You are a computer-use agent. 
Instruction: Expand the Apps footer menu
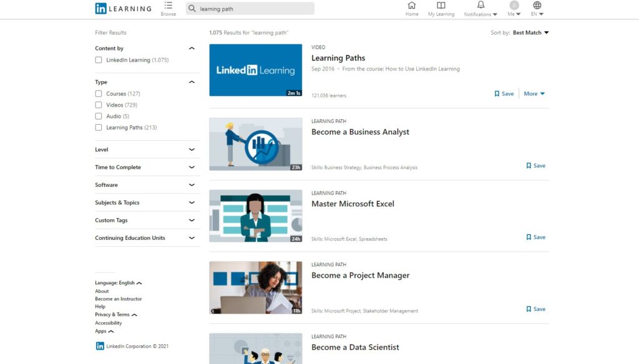point(104,331)
